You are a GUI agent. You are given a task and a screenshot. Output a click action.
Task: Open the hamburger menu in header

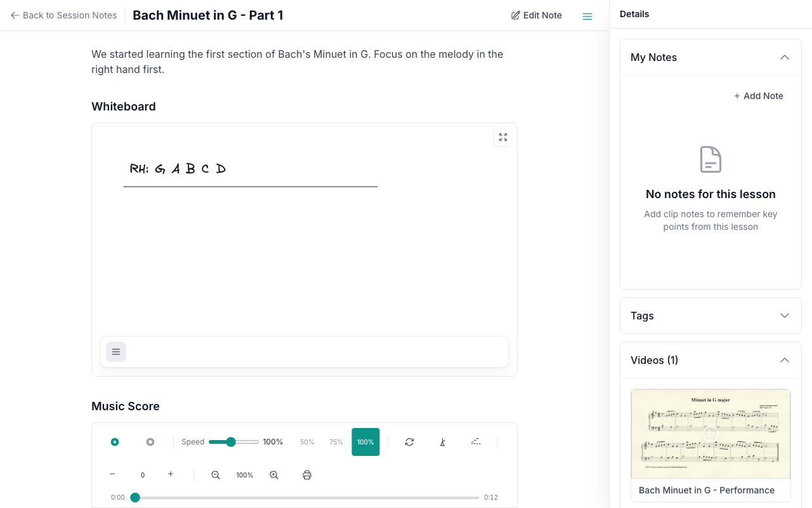pyautogui.click(x=587, y=16)
